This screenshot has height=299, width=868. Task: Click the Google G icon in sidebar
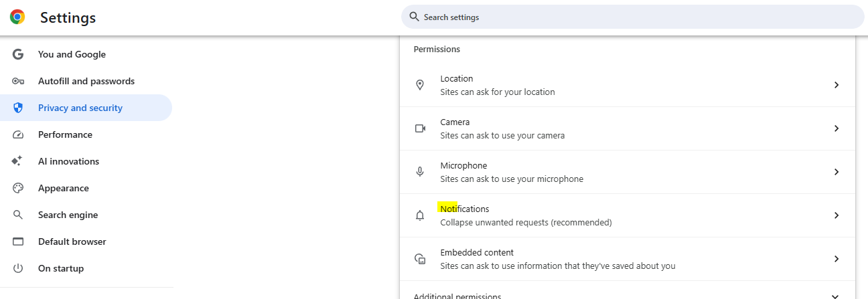click(x=18, y=54)
